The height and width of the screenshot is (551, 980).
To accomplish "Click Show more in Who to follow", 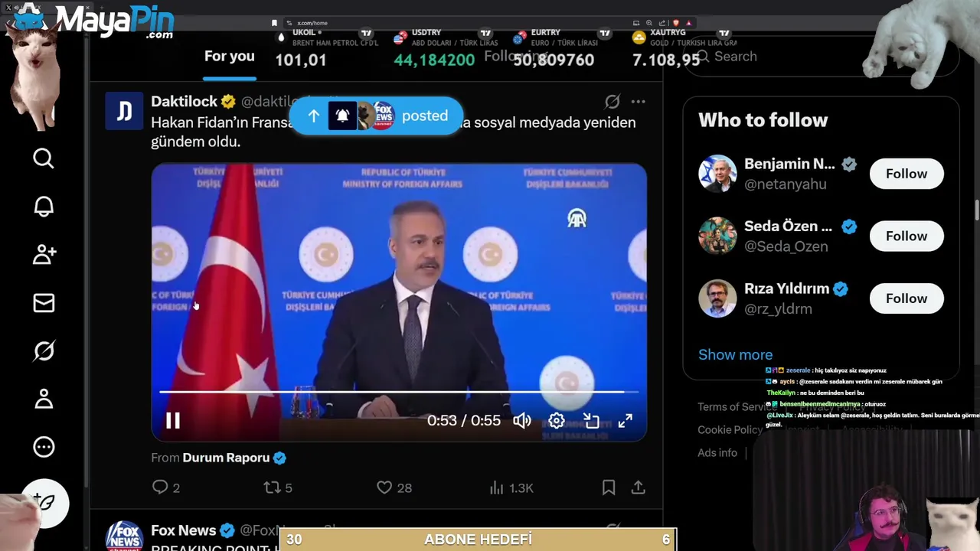I will (x=735, y=355).
